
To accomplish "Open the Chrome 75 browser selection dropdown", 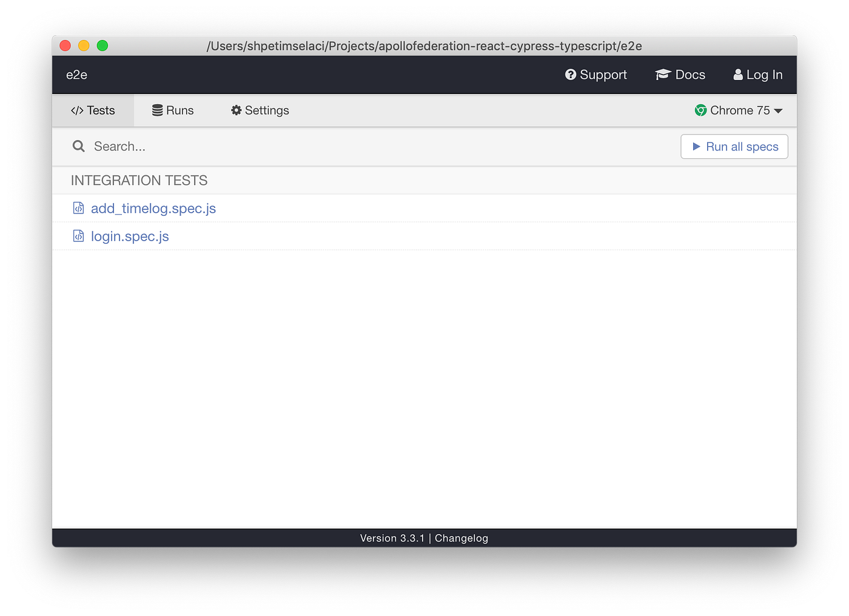I will 739,110.
